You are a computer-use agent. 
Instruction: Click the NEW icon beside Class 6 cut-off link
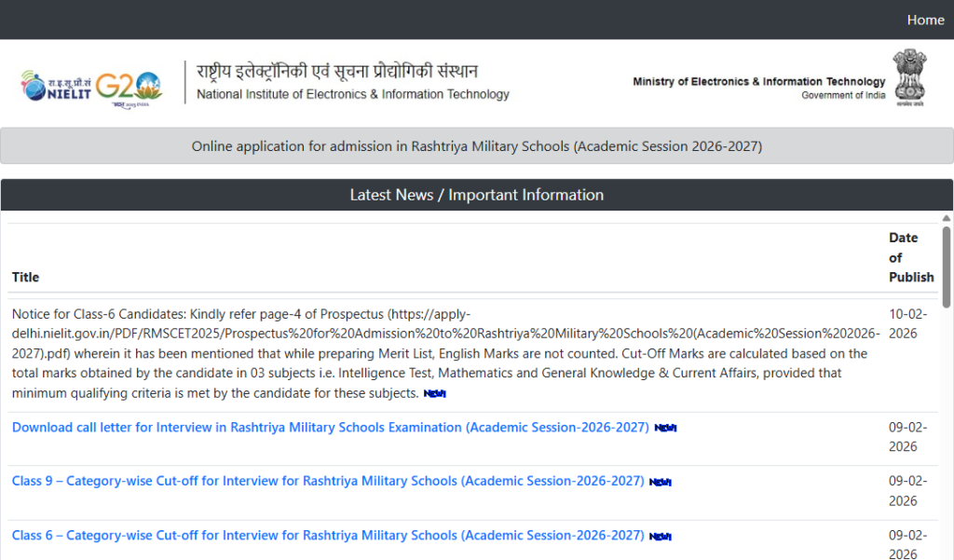659,536
